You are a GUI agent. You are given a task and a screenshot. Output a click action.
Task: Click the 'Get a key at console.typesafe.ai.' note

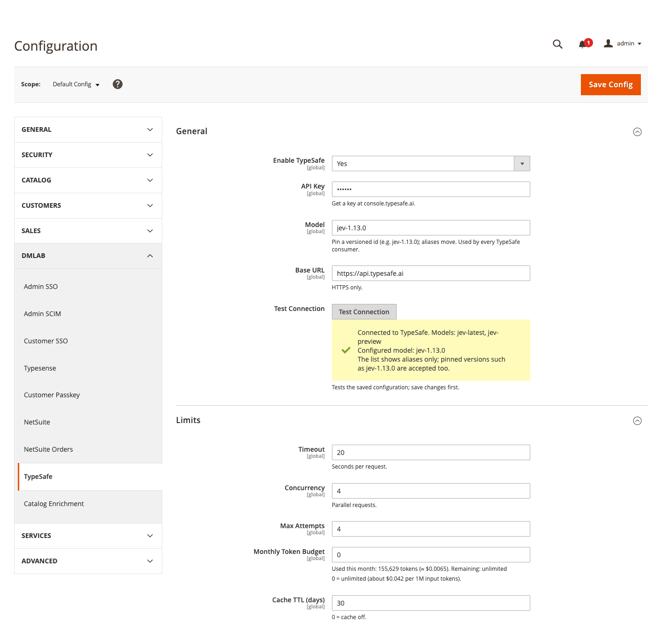374,204
